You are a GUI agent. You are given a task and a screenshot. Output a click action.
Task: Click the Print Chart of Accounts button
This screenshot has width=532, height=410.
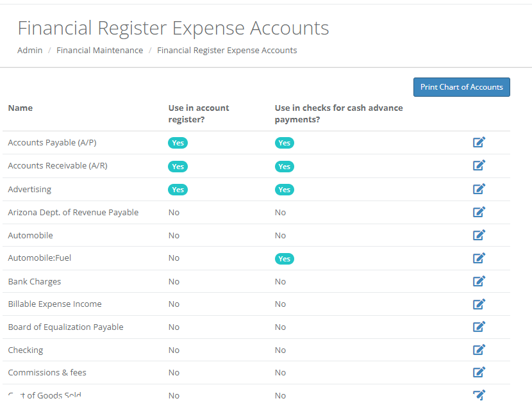point(461,86)
